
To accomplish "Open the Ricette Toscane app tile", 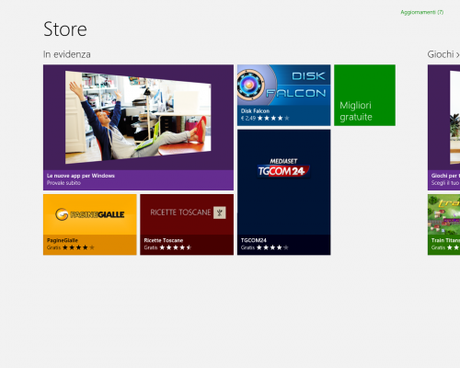I will (x=187, y=224).
